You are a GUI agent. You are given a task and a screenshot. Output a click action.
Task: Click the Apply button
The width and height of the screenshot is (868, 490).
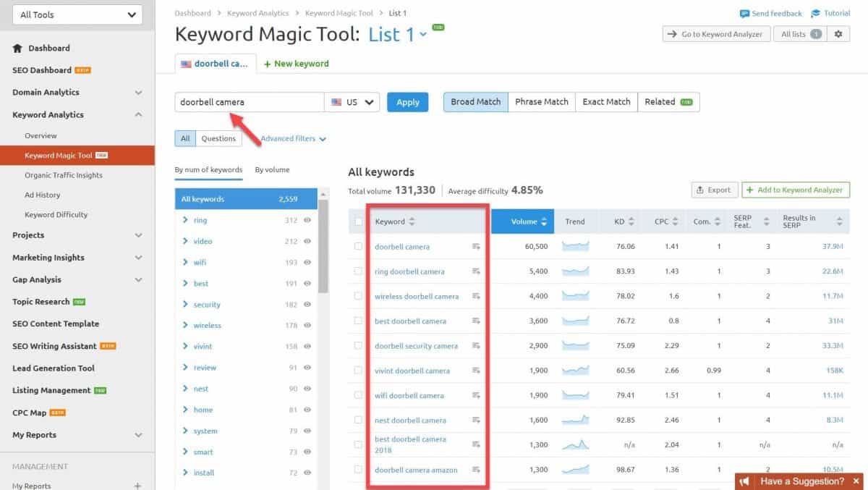pos(407,102)
